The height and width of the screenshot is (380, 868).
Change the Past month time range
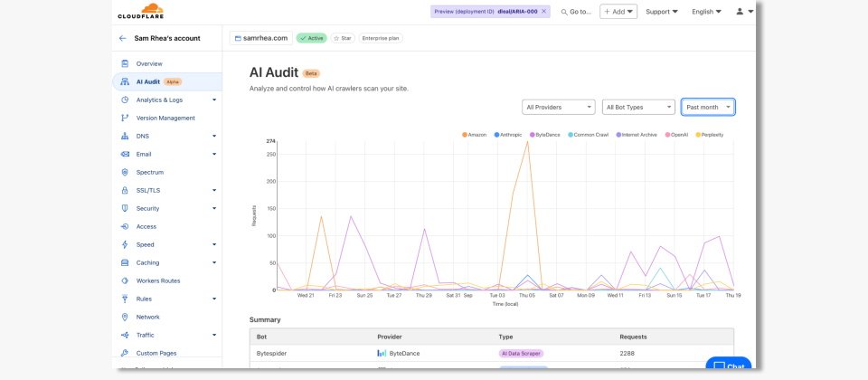tap(707, 107)
